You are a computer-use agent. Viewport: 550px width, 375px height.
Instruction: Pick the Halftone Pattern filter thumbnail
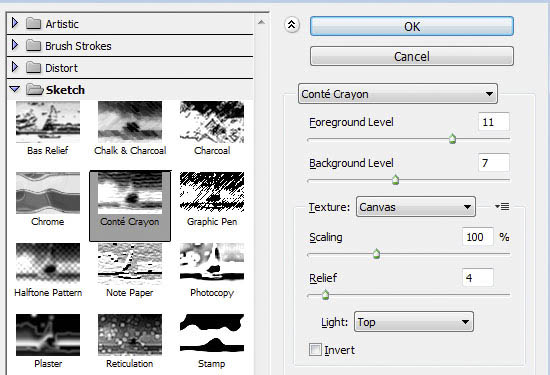[48, 263]
